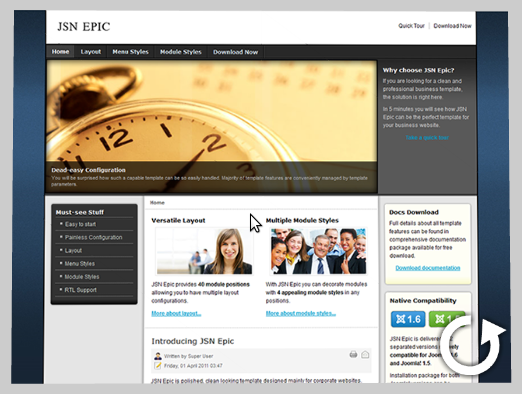Click the date pencil icon beside Friday

click(158, 366)
